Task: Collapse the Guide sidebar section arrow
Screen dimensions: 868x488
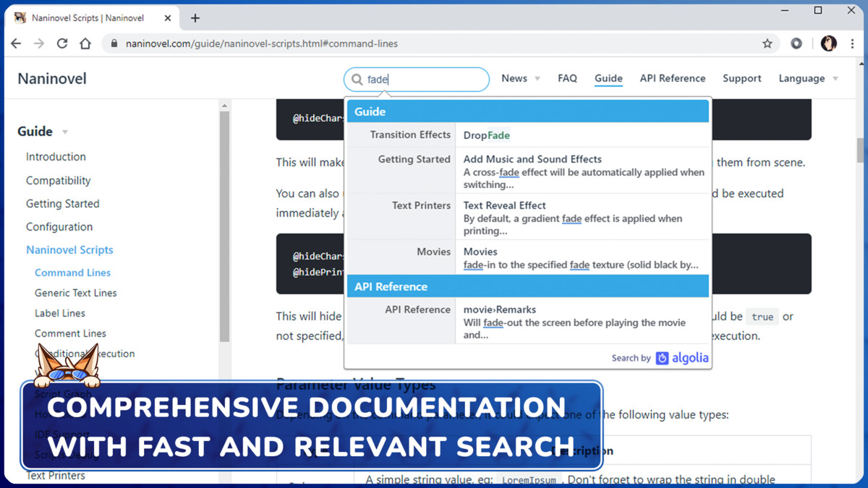Action: 65,132
